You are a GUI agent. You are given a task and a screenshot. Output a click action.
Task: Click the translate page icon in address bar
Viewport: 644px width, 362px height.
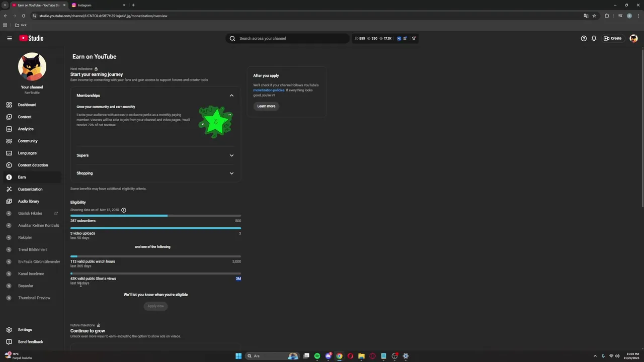tap(586, 16)
